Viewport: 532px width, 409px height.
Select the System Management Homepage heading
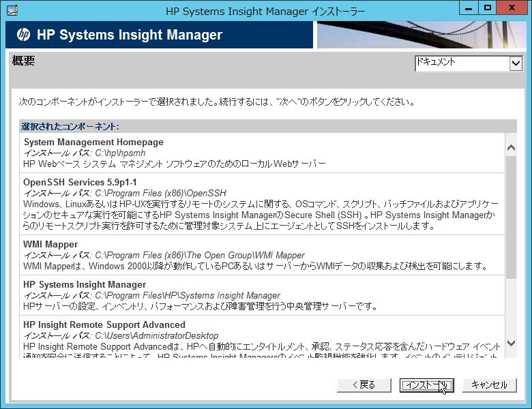(x=93, y=142)
